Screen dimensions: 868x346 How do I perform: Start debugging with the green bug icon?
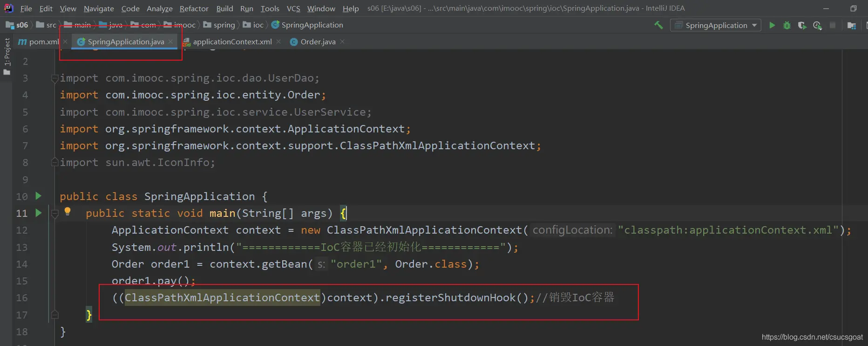pyautogui.click(x=787, y=25)
